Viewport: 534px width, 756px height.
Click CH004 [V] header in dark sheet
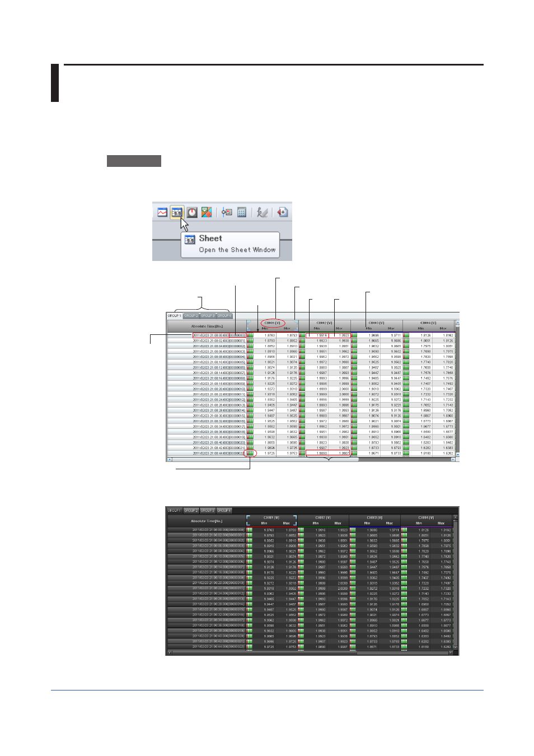[427, 518]
